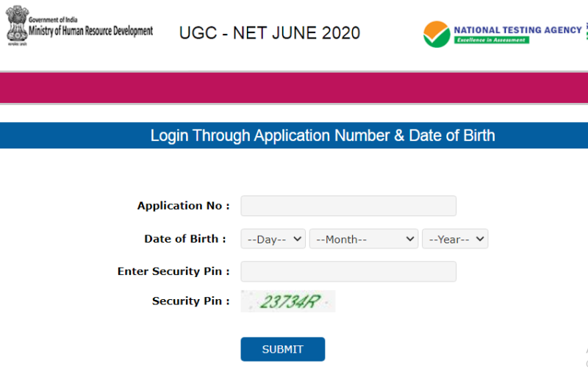Click the Enter Security Pin label

pos(173,271)
